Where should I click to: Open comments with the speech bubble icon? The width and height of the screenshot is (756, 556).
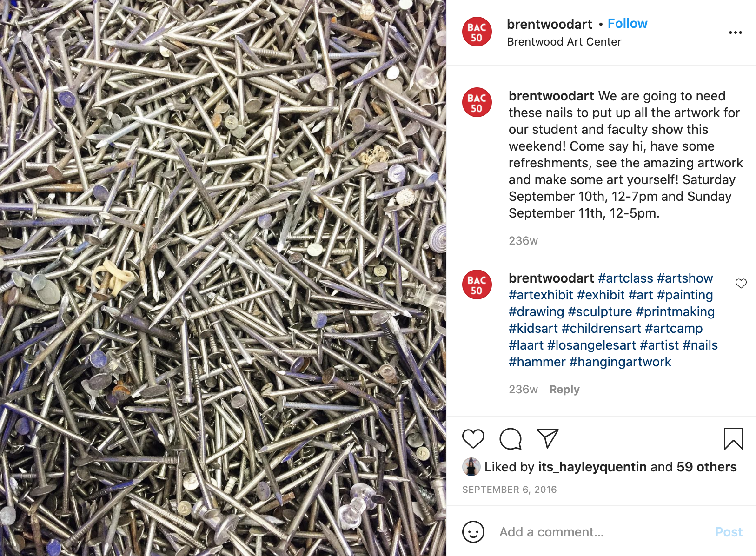point(511,439)
